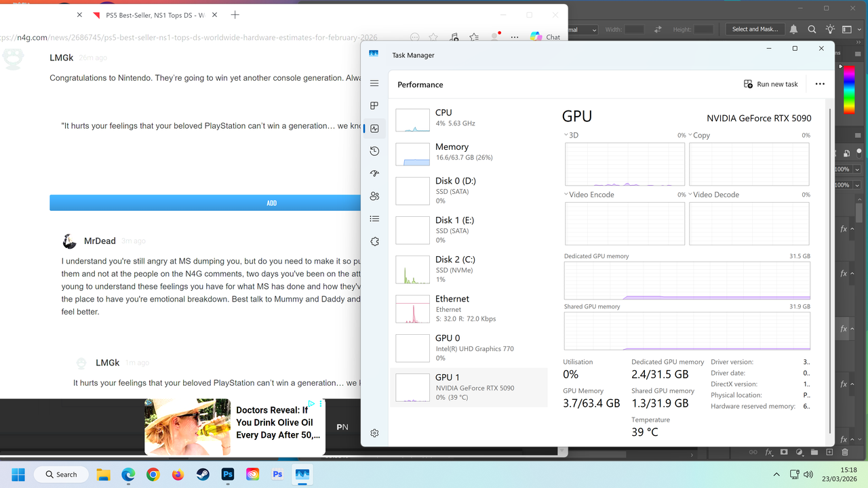Add layer mask in Photoshop Layers panel

click(x=784, y=452)
